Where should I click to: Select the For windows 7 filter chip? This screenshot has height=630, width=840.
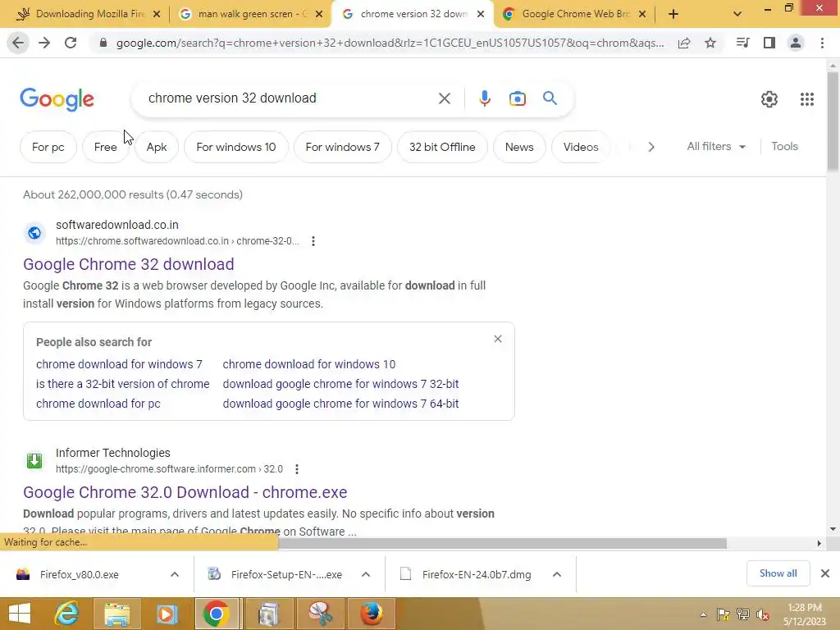point(342,147)
